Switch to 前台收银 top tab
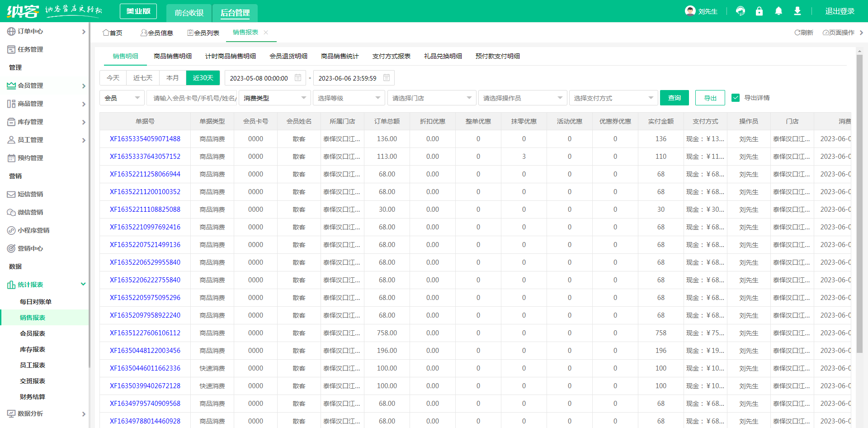 (189, 13)
